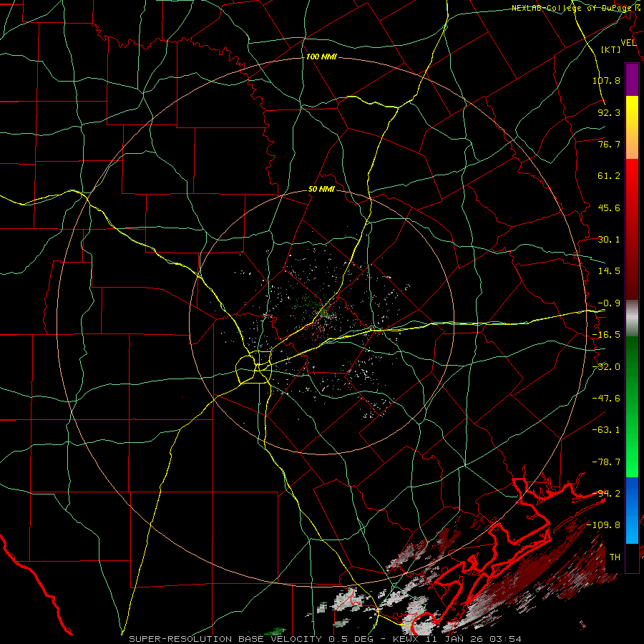Click the 14.5 velocity scale value

pyautogui.click(x=609, y=271)
